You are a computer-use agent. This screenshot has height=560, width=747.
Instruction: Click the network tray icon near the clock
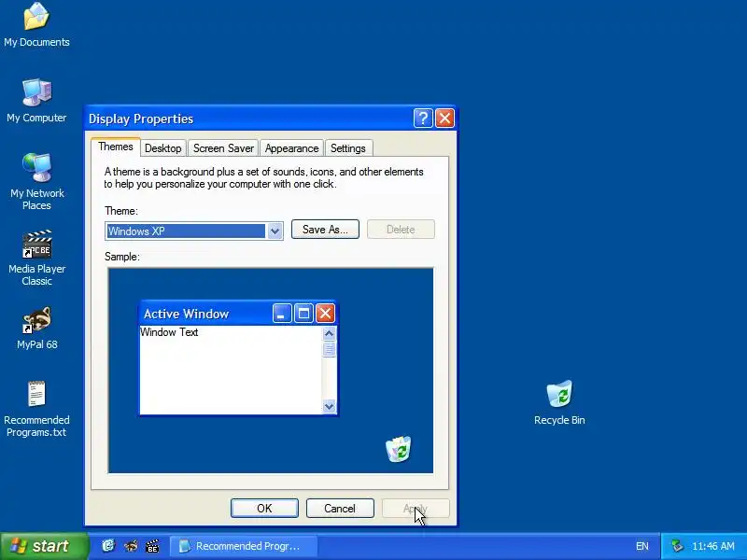pyautogui.click(x=677, y=546)
